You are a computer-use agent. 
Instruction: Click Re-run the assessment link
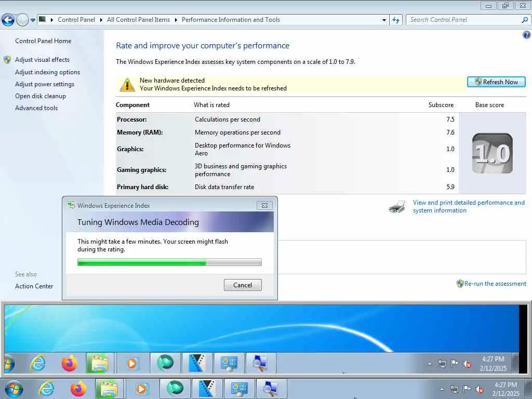[x=495, y=284]
